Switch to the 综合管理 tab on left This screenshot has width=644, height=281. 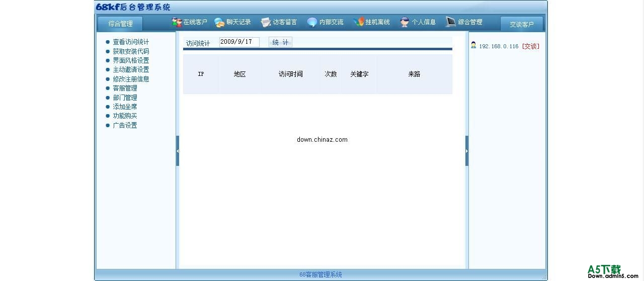[x=120, y=24]
